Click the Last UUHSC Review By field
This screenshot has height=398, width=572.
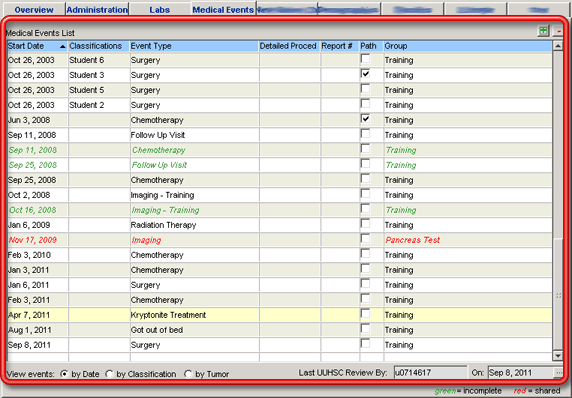430,372
